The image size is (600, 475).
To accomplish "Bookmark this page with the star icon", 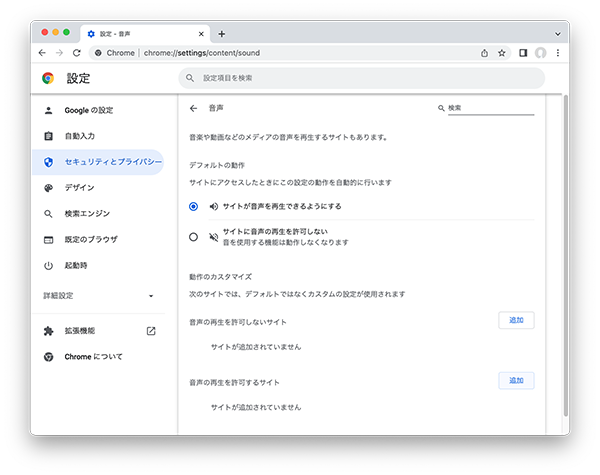I will (502, 53).
